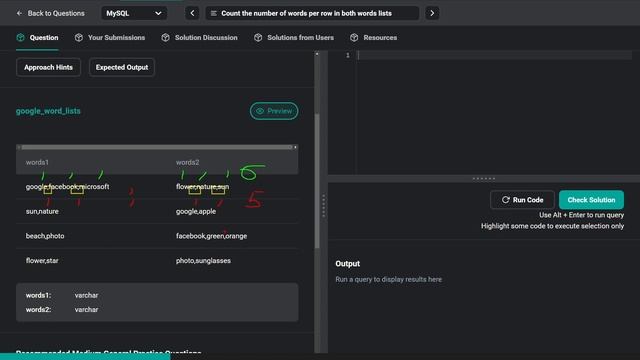This screenshot has height=360, width=640.
Task: Open question list from title bar
Action: [x=312, y=13]
